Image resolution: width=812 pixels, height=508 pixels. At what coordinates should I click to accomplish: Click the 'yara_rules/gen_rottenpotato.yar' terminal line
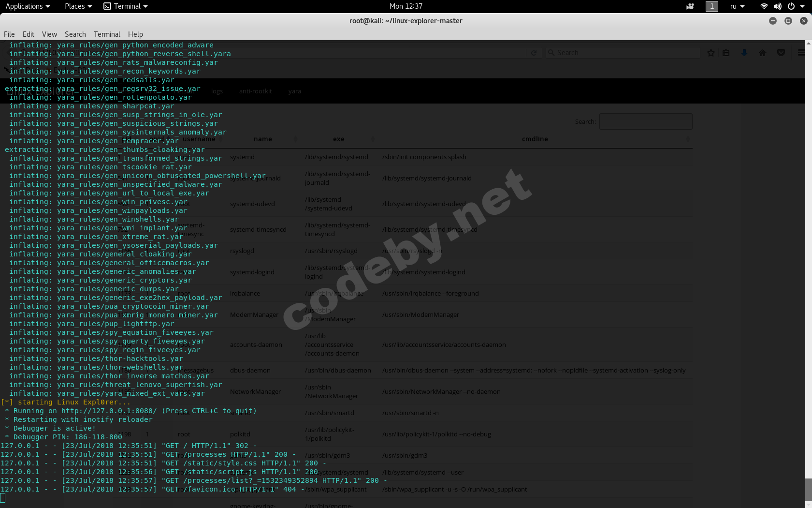pos(101,98)
